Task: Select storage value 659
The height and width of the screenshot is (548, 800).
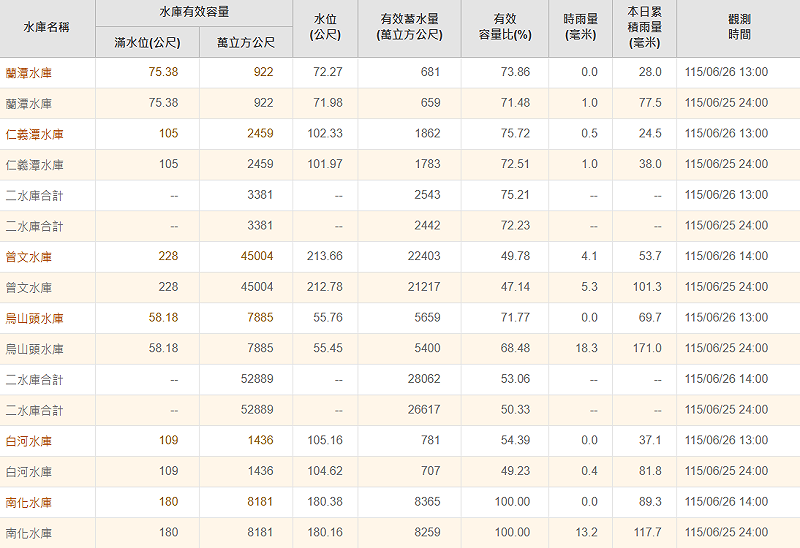Action: (x=430, y=103)
